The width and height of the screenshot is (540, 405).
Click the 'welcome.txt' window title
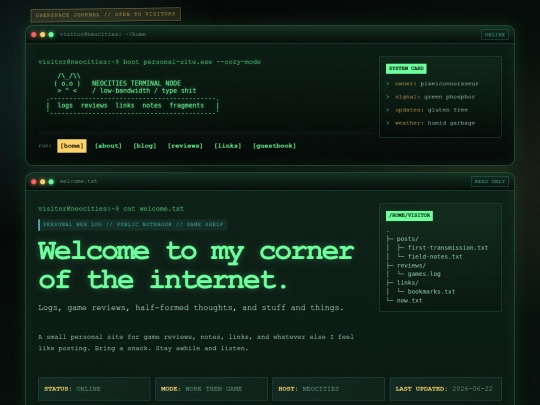coord(78,181)
